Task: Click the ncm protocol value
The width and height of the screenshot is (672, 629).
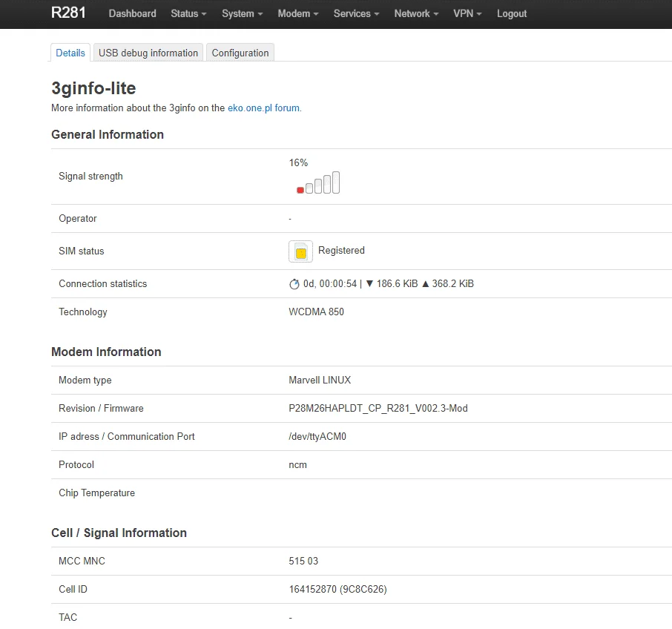Action: point(298,465)
